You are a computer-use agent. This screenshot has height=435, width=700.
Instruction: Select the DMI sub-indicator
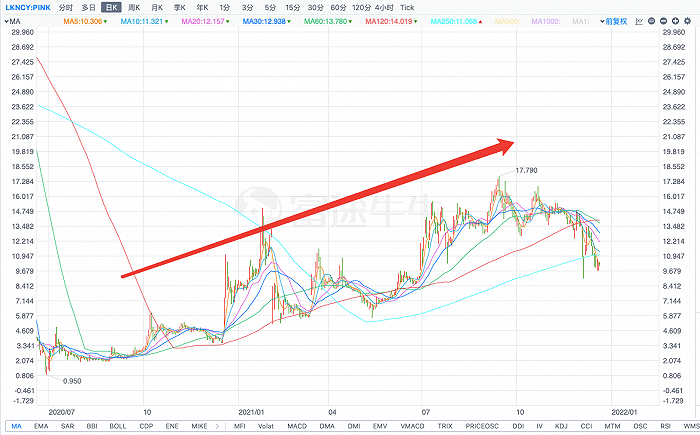click(x=354, y=426)
